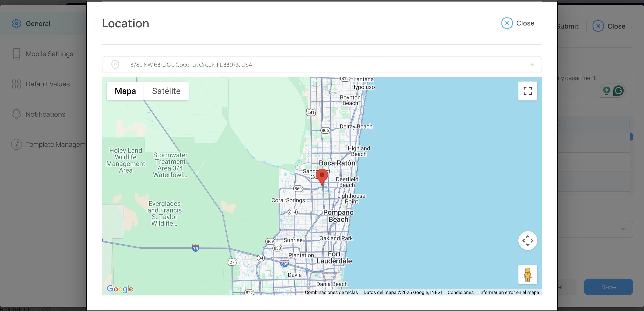
Task: Click Coral Springs label on map
Action: pyautogui.click(x=288, y=200)
